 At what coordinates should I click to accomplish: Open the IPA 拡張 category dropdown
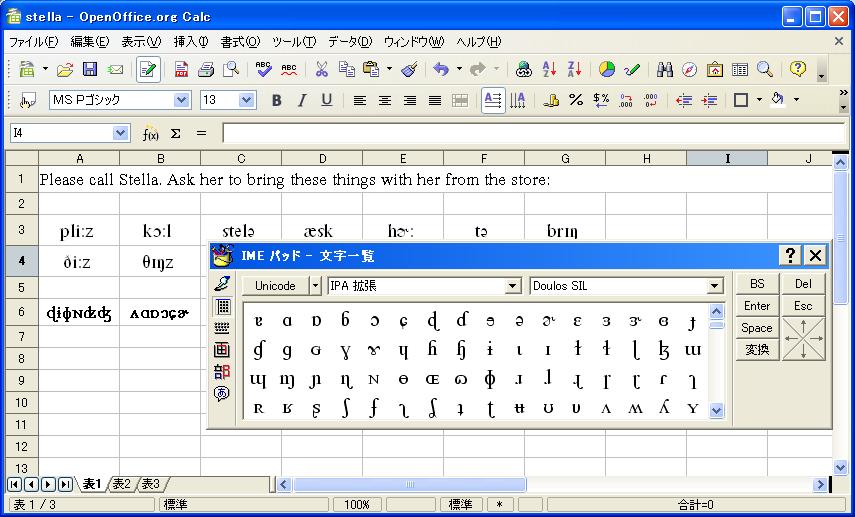click(x=512, y=286)
